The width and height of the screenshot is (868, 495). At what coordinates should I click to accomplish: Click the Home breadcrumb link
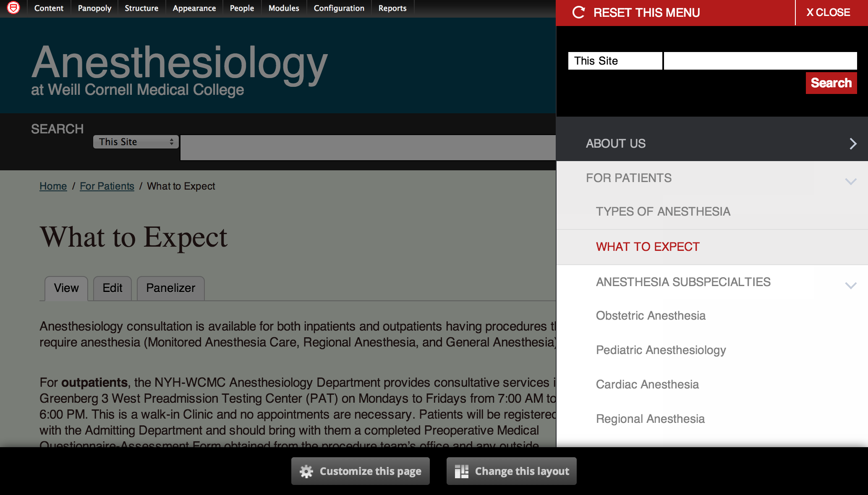53,186
